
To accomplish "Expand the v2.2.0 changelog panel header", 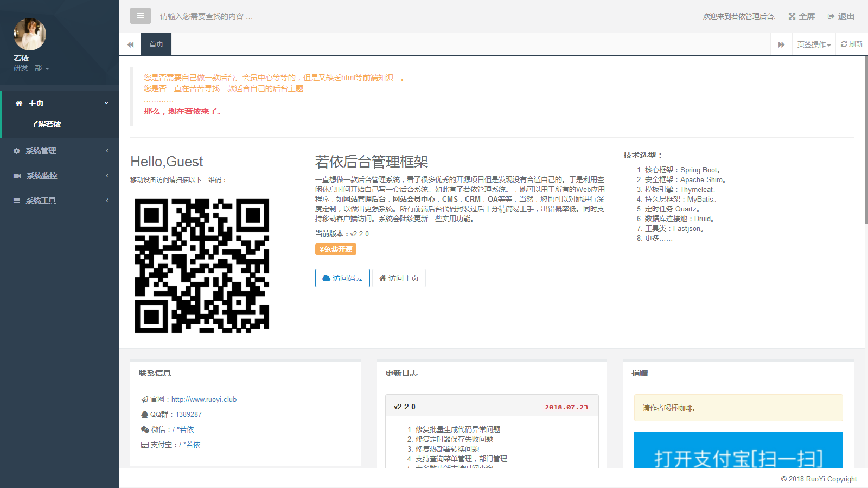I will tap(492, 406).
